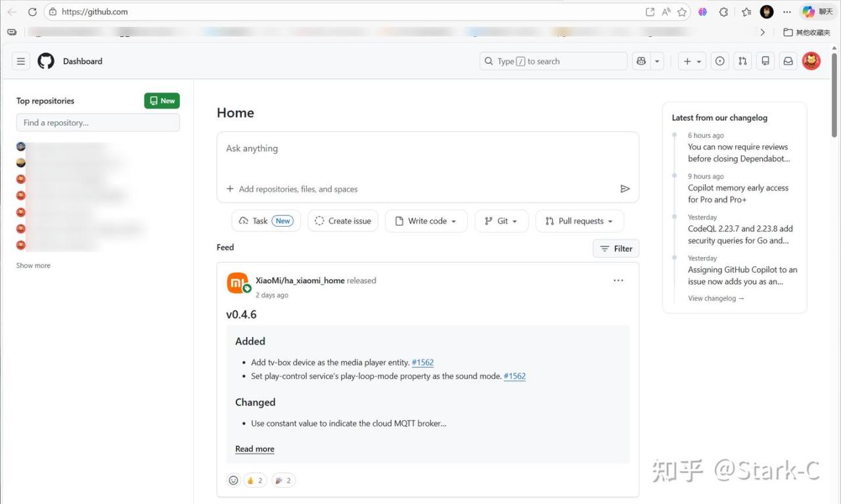Image resolution: width=841 pixels, height=504 pixels.
Task: Open the Pull requests header icon
Action: 742,61
